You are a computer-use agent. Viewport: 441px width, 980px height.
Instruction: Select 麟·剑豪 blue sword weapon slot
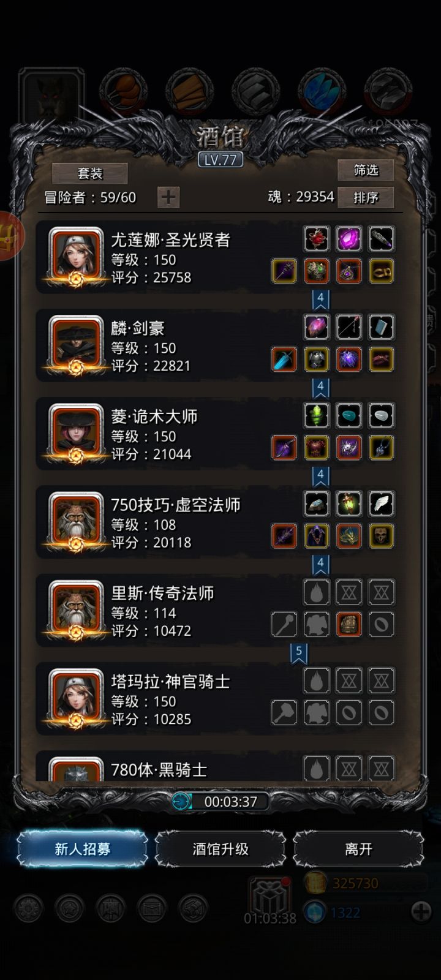coord(284,360)
